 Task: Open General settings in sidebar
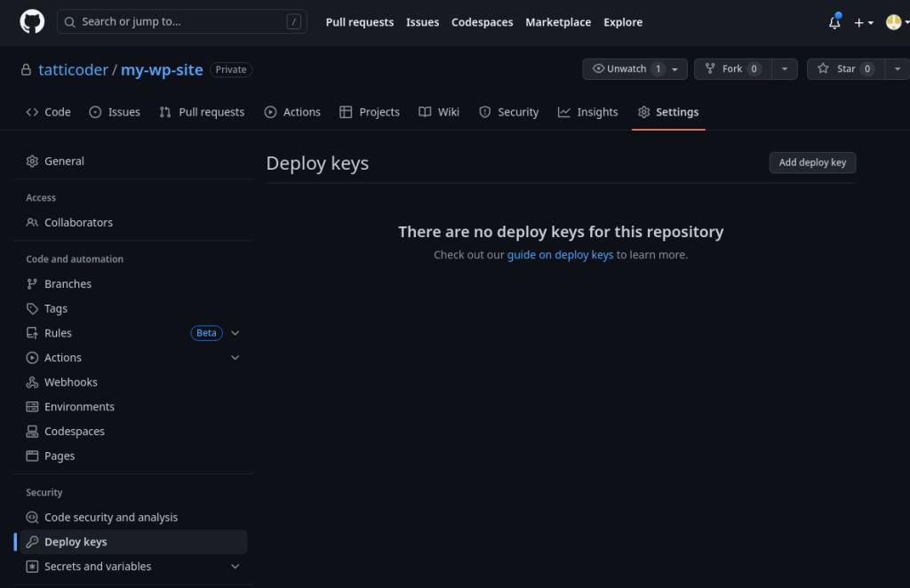[133, 161]
